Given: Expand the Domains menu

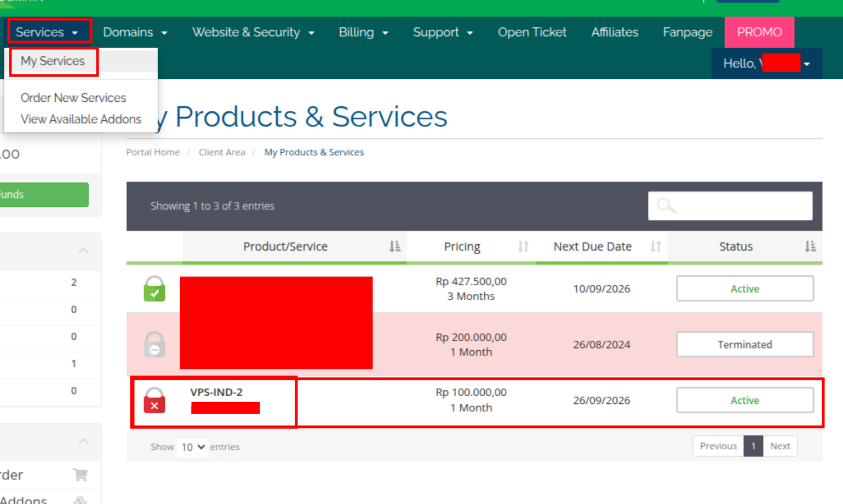Looking at the screenshot, I should [135, 32].
